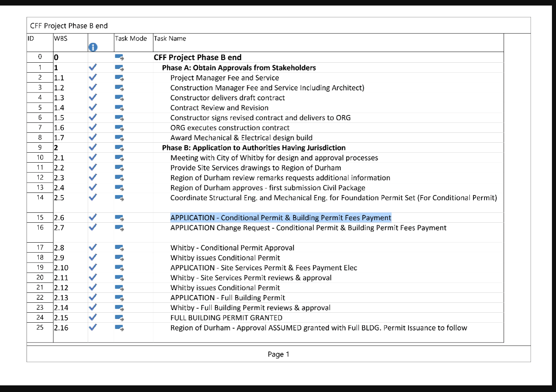This screenshot has height=392, width=556.
Task: Click the checkmark beside WBS 2.6
Action: pyautogui.click(x=93, y=217)
